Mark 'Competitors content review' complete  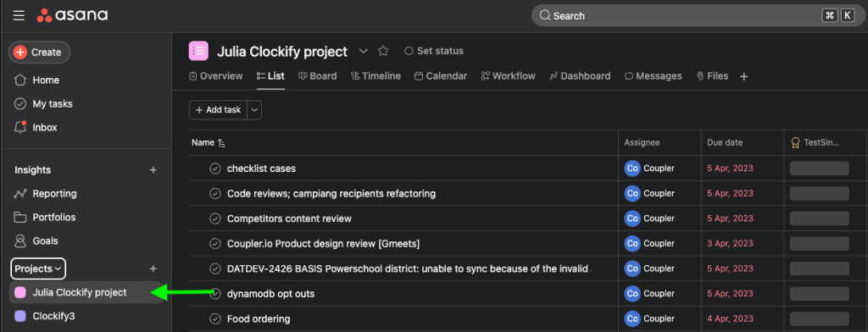point(215,219)
